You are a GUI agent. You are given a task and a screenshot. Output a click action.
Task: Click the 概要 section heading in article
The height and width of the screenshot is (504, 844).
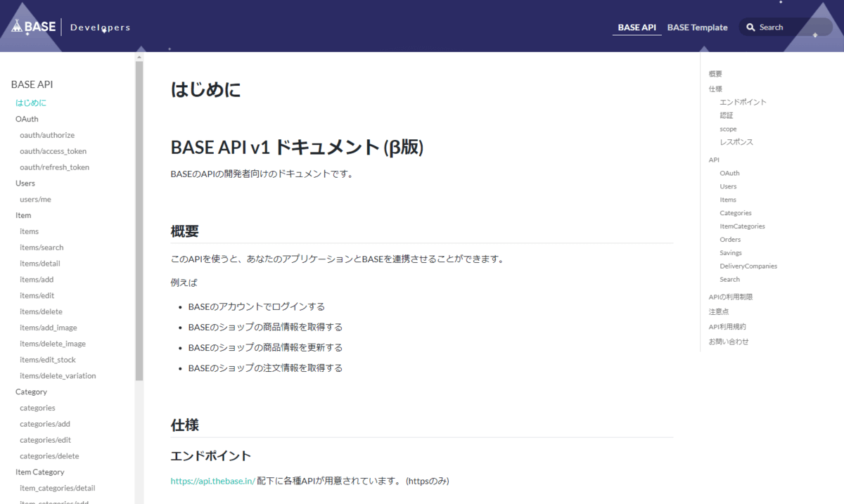[185, 231]
